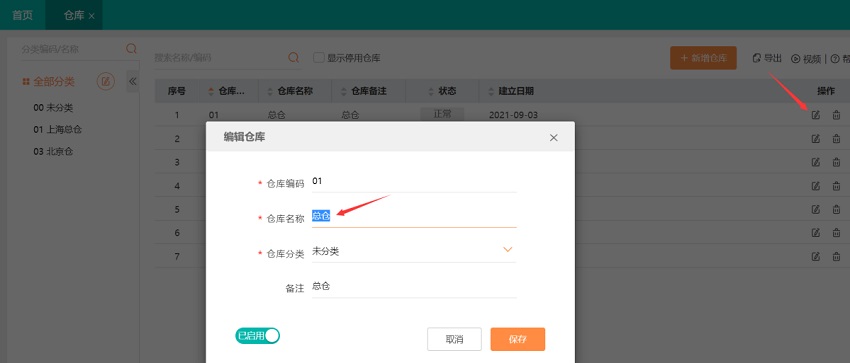Close the 编辑仓库 dialog

point(553,138)
